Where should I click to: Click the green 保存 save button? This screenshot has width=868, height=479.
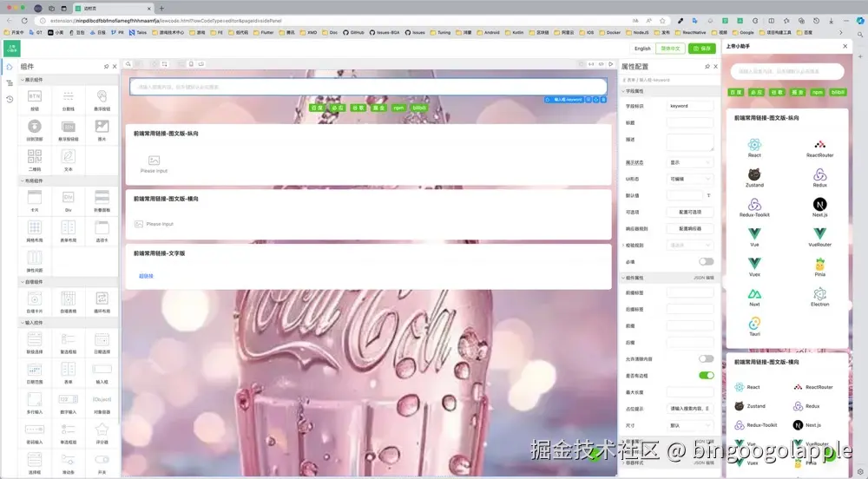pyautogui.click(x=701, y=49)
